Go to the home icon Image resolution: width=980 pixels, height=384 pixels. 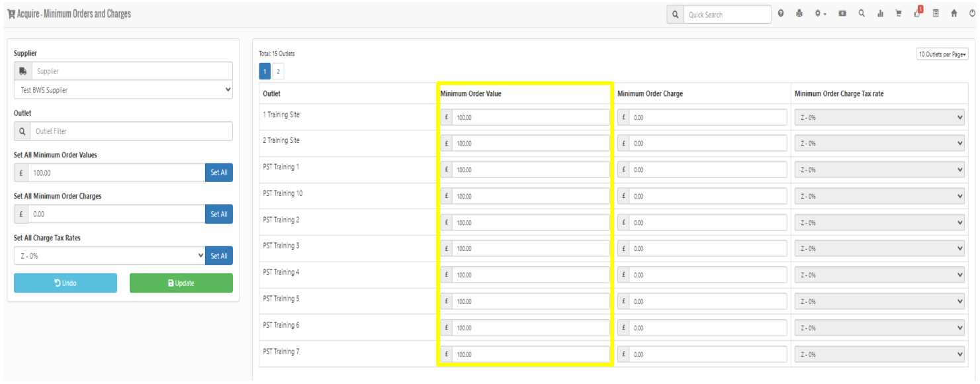pos(954,14)
